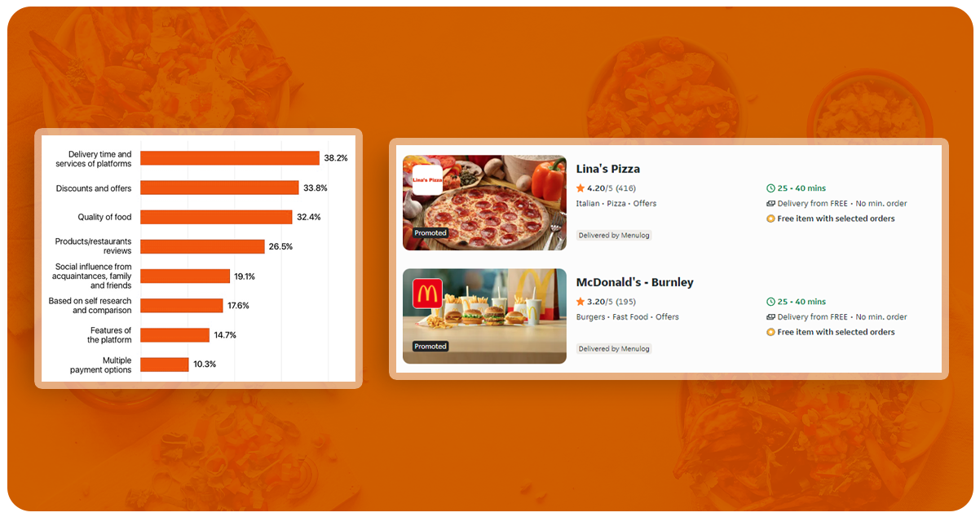
Task: Click the Promoted tag on the pizza photo
Action: coord(430,233)
